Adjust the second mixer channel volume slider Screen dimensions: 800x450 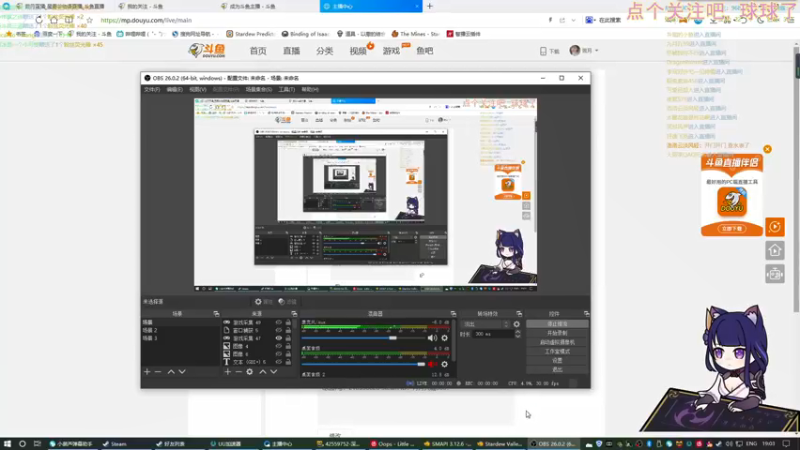coord(364,364)
